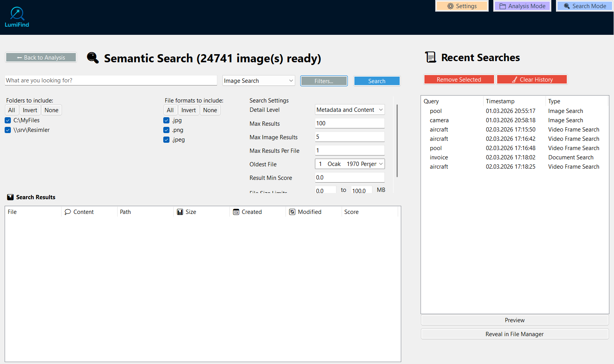Click the blue Search button
614x364 pixels.
click(x=377, y=81)
